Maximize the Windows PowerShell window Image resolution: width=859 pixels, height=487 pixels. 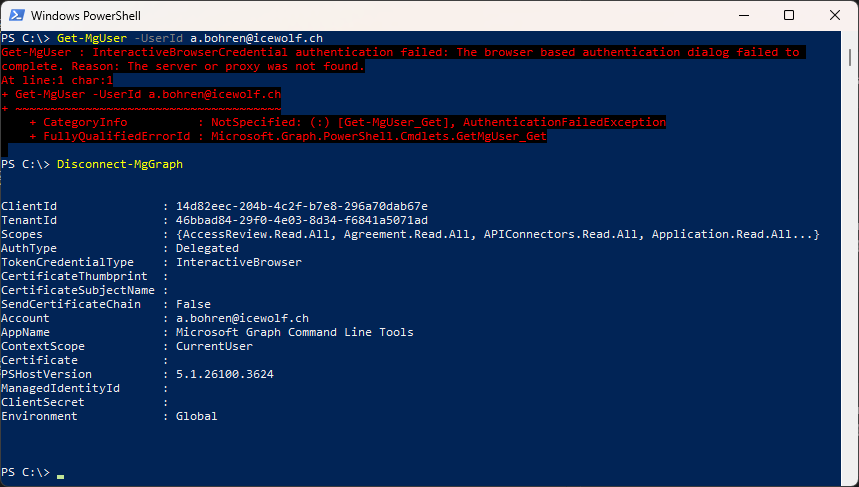[789, 15]
